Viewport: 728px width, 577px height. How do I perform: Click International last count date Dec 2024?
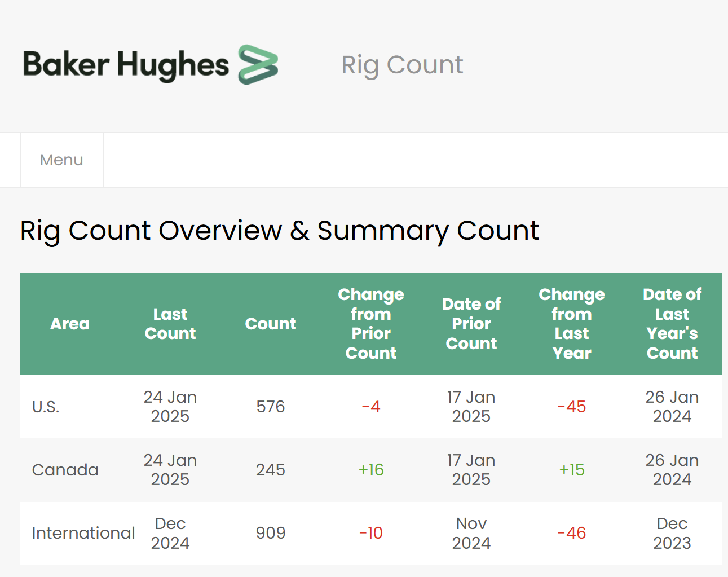click(x=170, y=533)
